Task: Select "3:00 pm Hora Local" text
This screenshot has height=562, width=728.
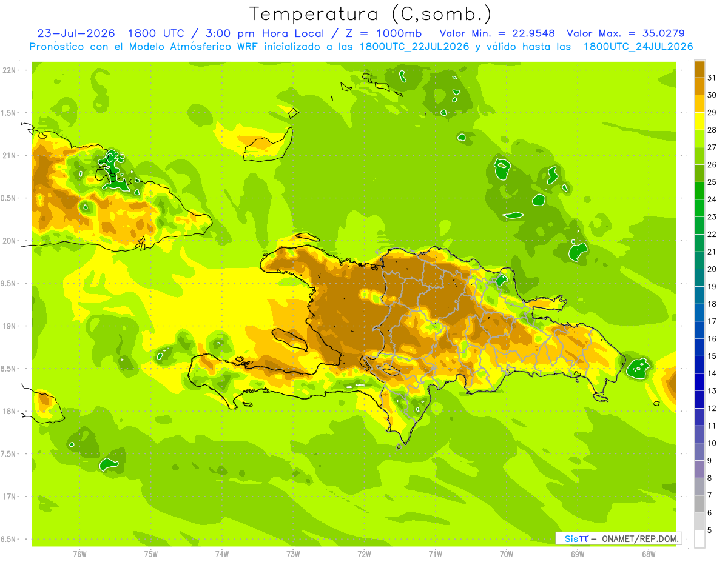Action: point(263,33)
